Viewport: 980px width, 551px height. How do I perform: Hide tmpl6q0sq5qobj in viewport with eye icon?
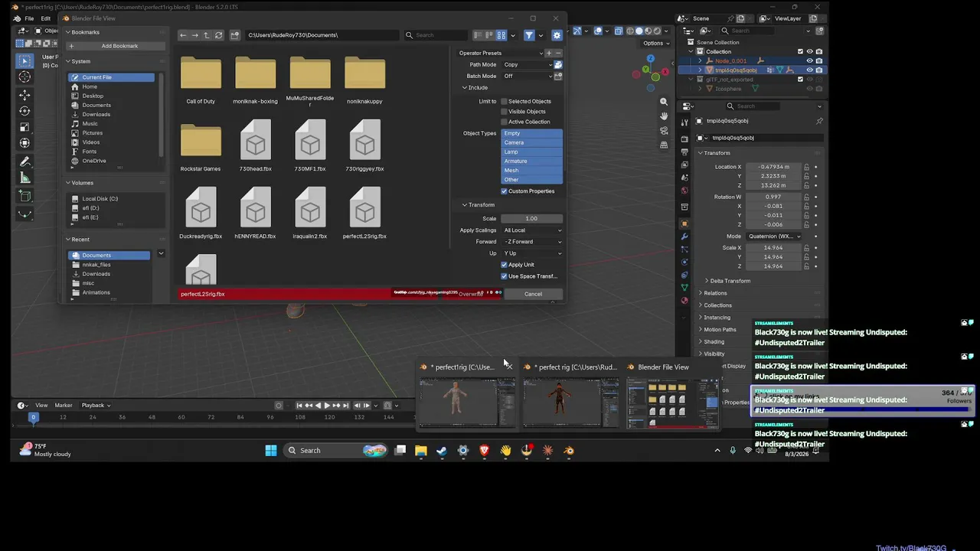click(809, 70)
